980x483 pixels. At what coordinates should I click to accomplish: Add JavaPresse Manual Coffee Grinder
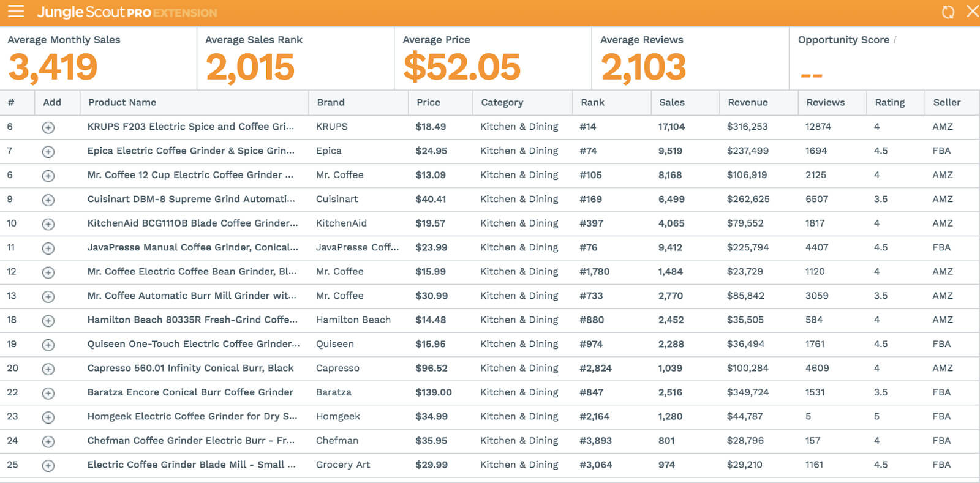48,249
